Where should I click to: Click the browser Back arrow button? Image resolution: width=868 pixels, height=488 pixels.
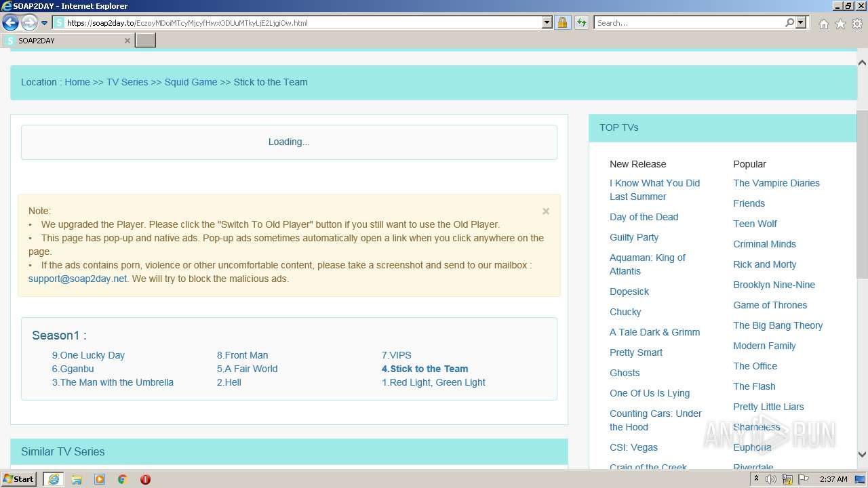(10, 23)
